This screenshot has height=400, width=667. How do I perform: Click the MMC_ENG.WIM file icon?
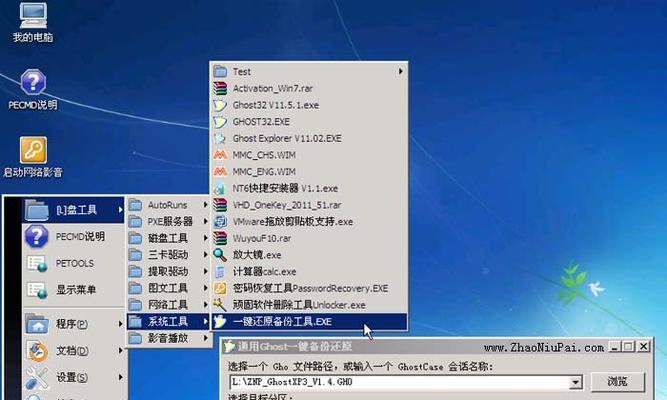tap(220, 171)
